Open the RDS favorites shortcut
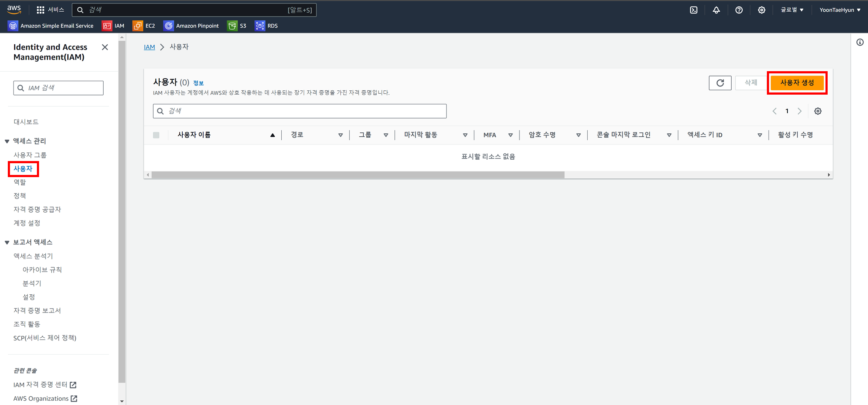The image size is (868, 405). (x=266, y=26)
